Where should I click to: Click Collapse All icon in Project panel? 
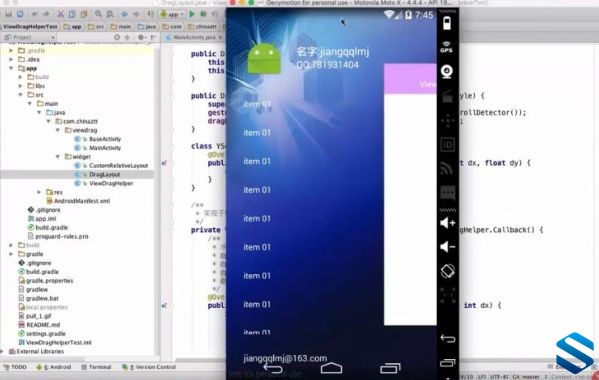[127, 37]
